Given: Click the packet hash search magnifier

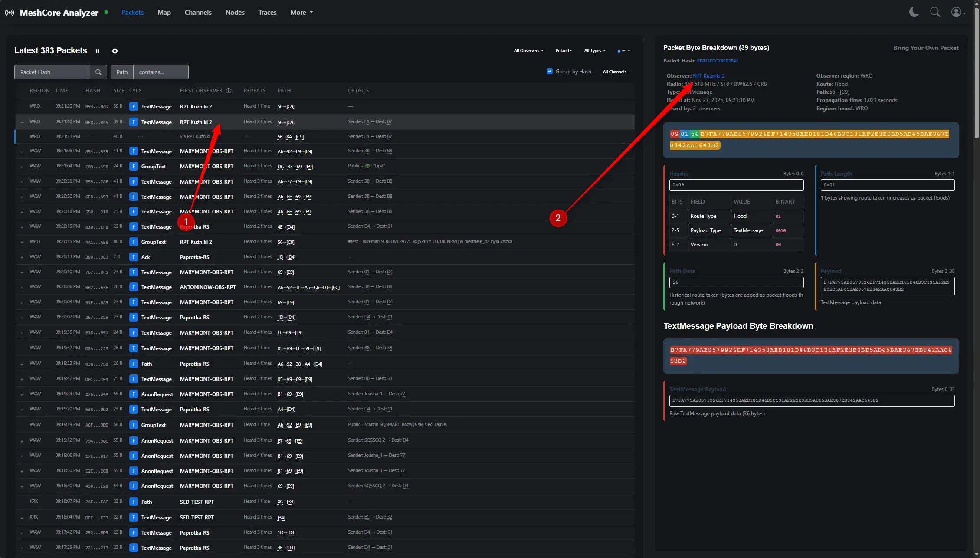Looking at the screenshot, I should click(x=98, y=72).
